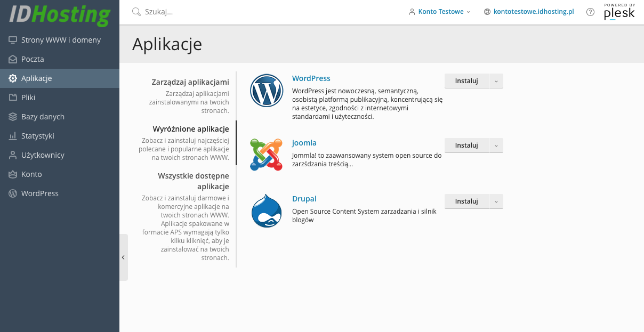Click the WordPress icon in the sidebar
The width and height of the screenshot is (644, 332).
(x=13, y=193)
